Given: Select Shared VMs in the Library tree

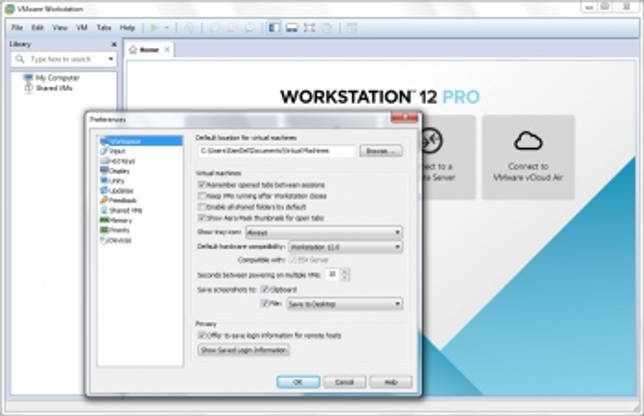Looking at the screenshot, I should tap(48, 88).
